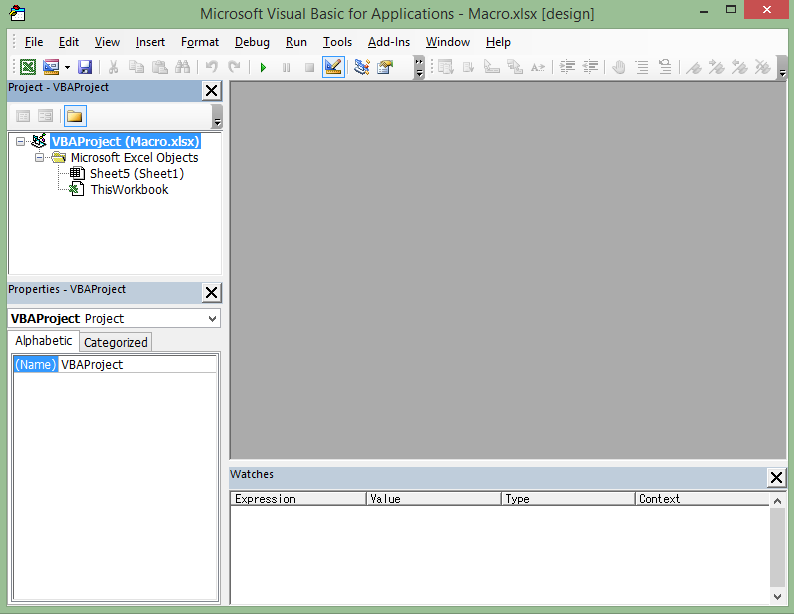Click Next Bookmark icon
The width and height of the screenshot is (794, 614).
click(717, 67)
